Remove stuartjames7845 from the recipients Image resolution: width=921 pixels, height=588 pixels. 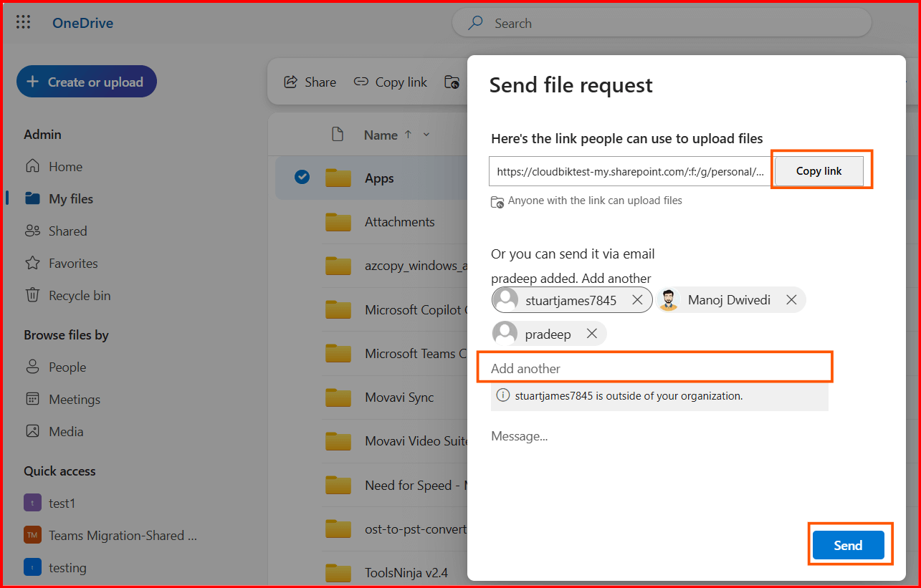637,301
